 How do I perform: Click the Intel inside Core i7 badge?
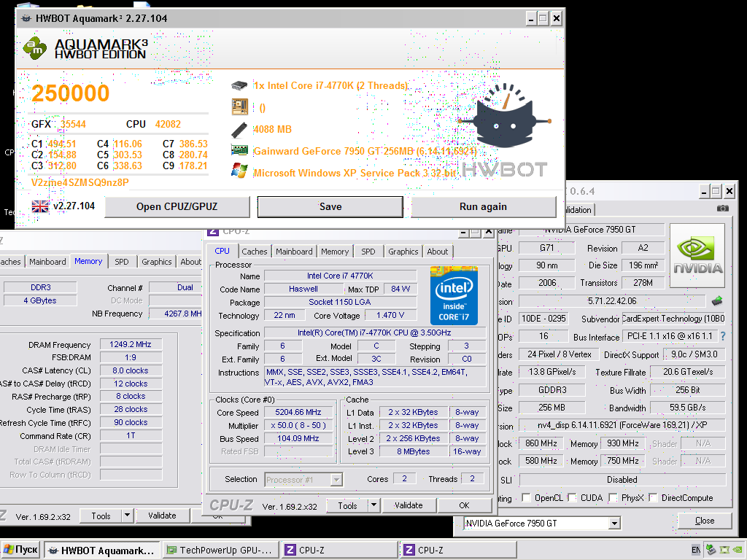pyautogui.click(x=454, y=296)
